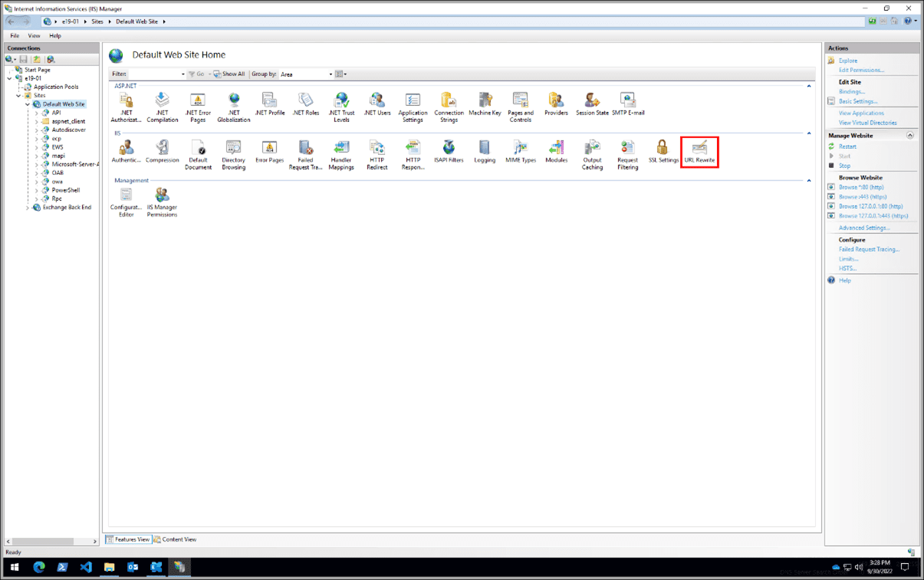
Task: Open the File menu
Action: [15, 36]
